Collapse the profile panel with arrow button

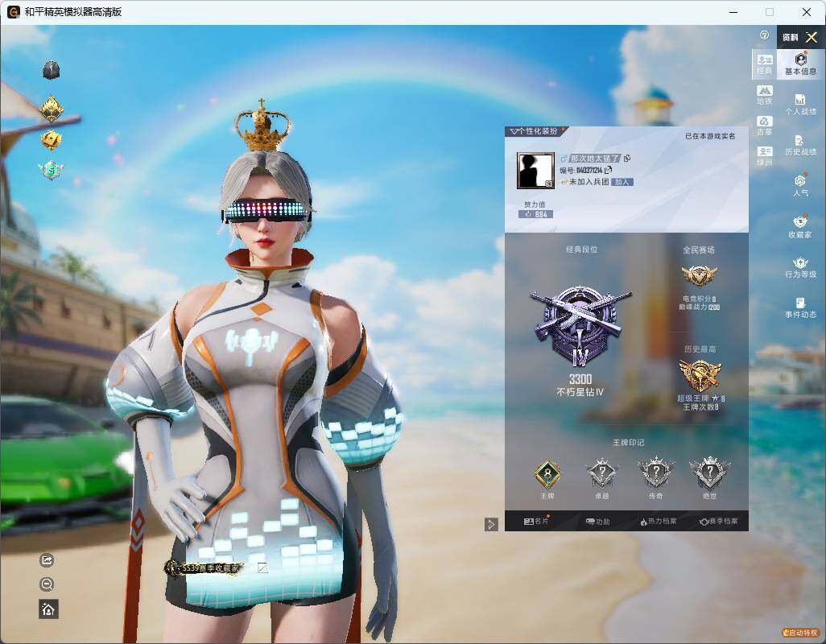tap(491, 524)
